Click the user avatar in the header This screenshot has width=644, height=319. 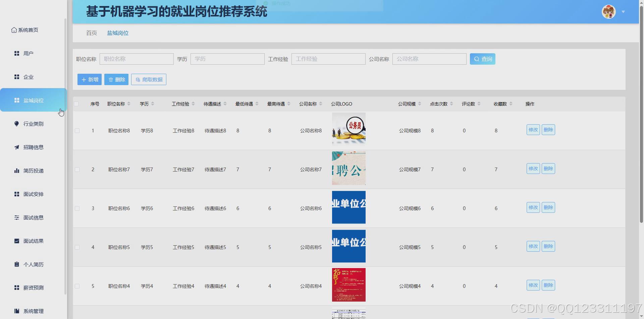[608, 12]
